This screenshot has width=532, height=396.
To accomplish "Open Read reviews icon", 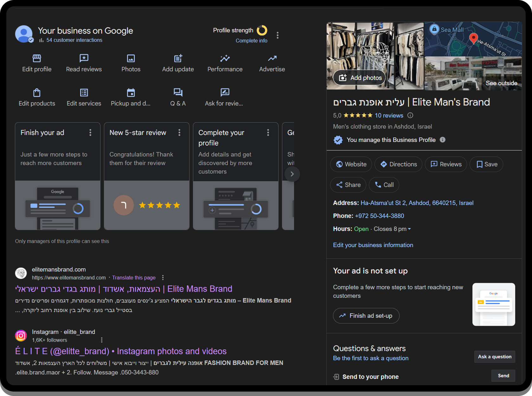I will 84,58.
